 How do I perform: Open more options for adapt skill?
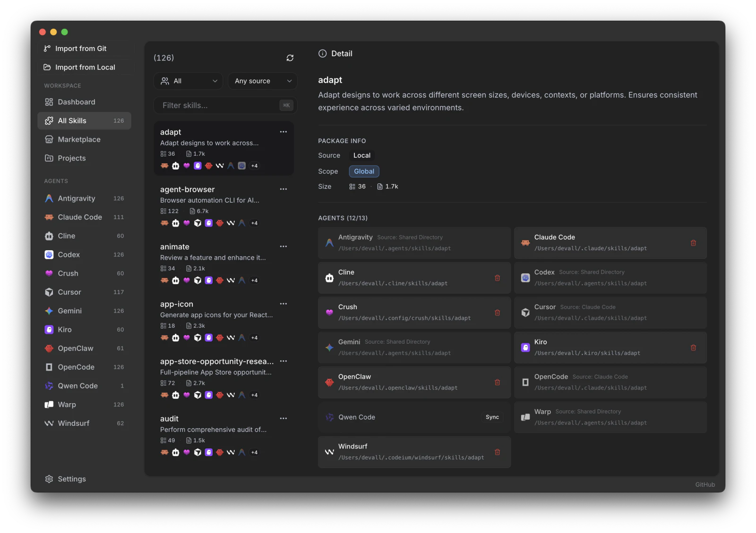coord(283,132)
